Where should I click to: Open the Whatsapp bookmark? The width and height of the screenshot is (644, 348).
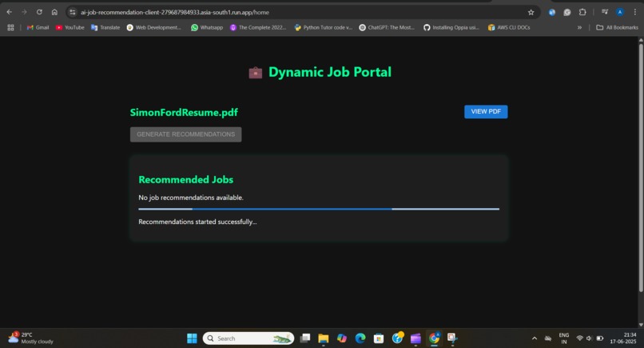207,27
